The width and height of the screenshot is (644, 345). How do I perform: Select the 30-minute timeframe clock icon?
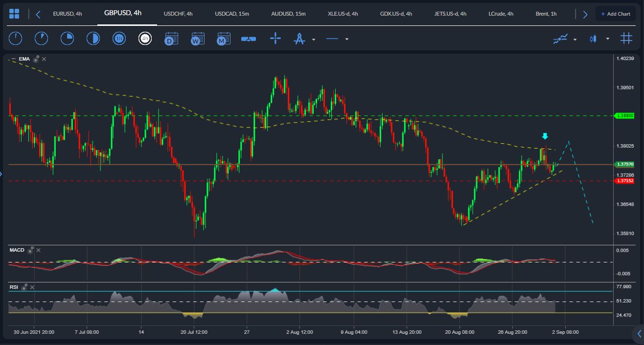pos(93,38)
